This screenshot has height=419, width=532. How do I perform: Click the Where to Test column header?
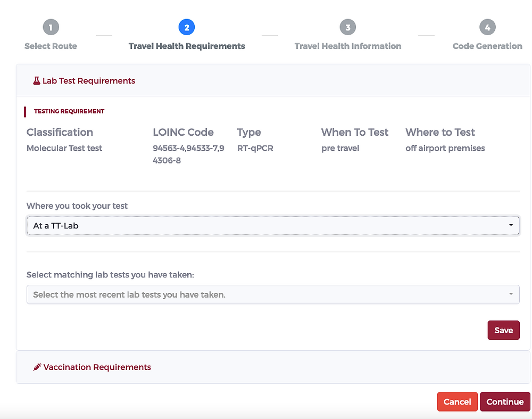pos(440,132)
